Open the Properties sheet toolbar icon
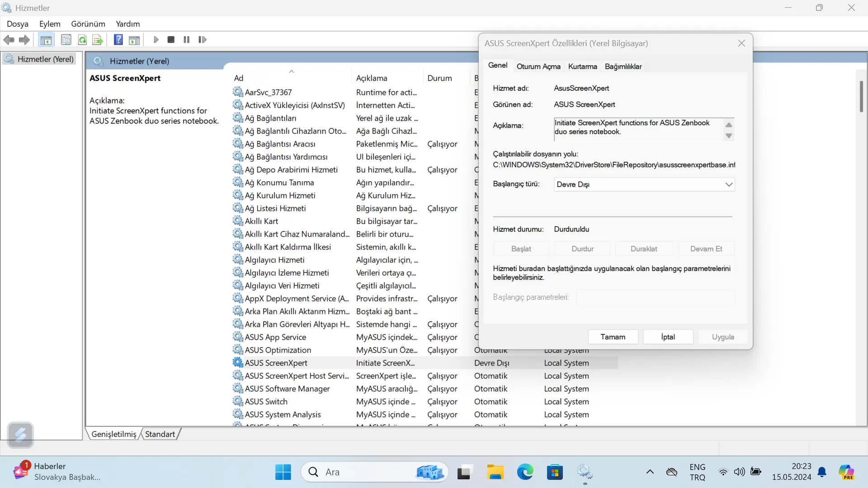 point(66,40)
